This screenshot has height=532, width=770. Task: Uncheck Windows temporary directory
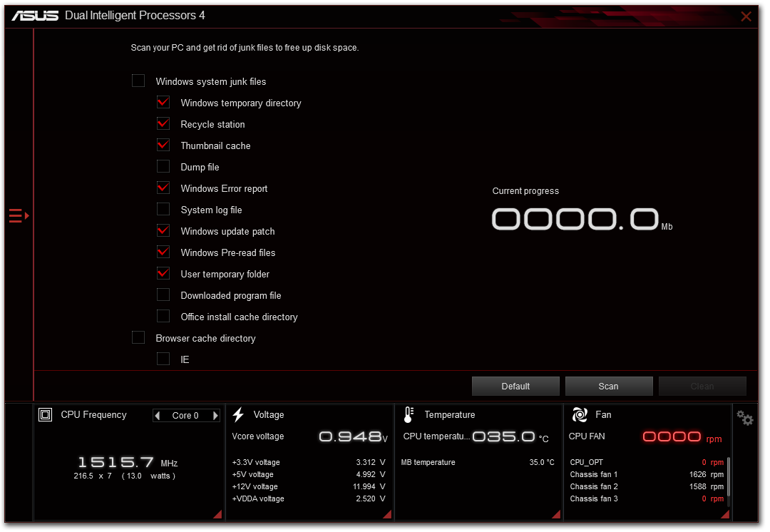point(163,102)
